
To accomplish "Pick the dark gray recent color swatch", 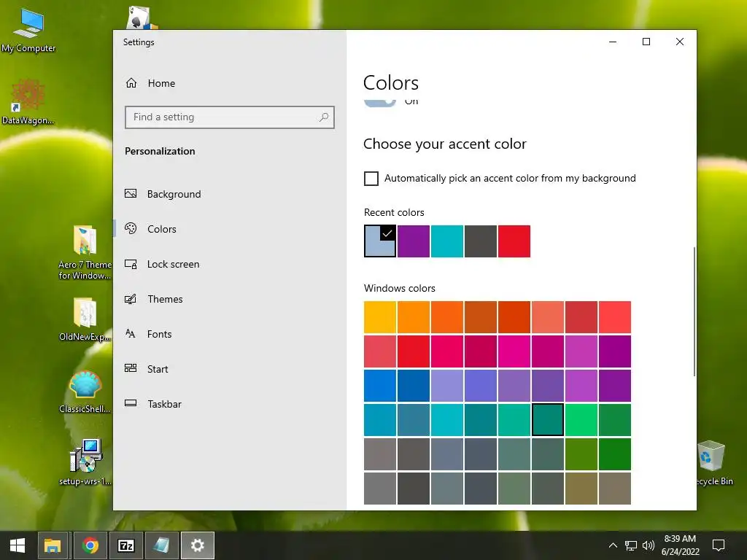I will pos(481,241).
